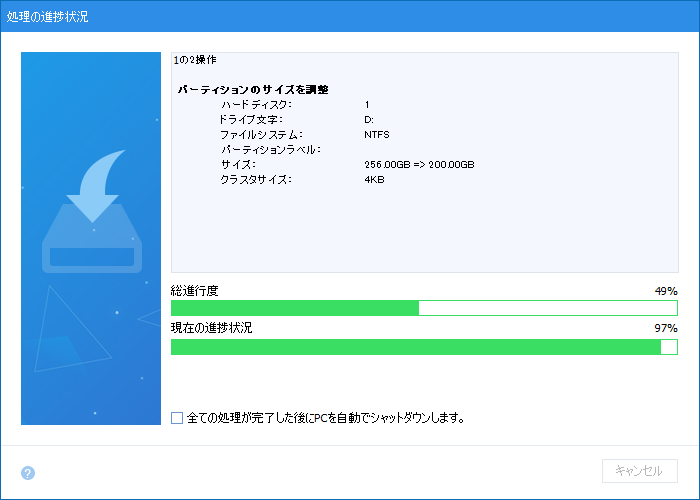
Task: Click the ハードディスク label
Action: 256,105
